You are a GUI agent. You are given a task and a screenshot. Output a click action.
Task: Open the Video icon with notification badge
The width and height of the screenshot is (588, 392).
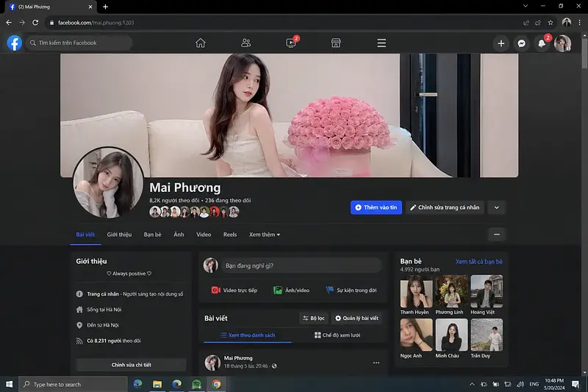point(291,43)
